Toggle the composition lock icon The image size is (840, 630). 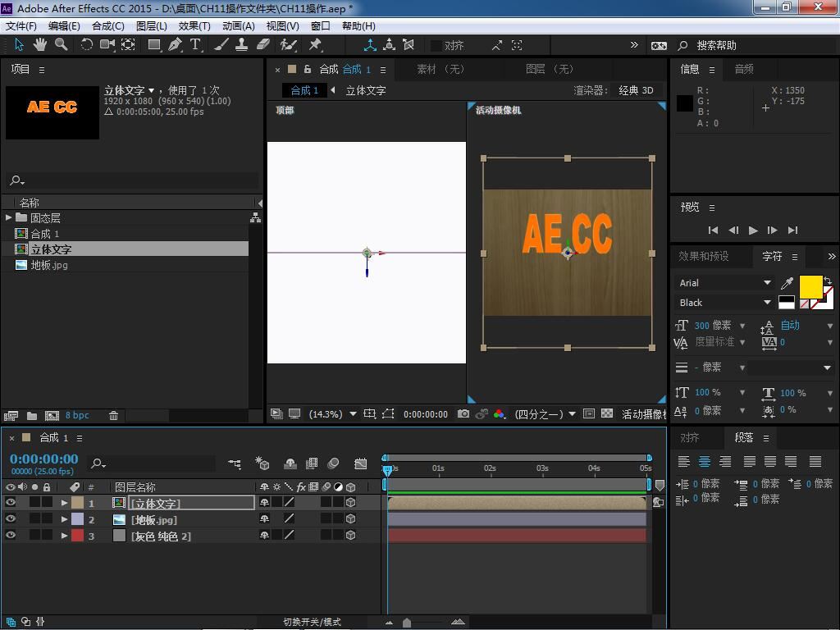point(308,69)
